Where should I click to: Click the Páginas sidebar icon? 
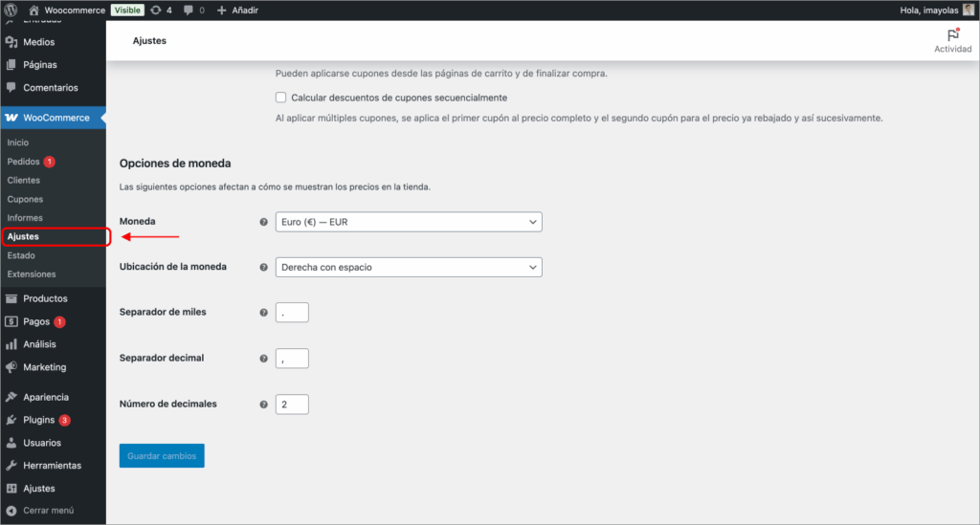tap(11, 65)
